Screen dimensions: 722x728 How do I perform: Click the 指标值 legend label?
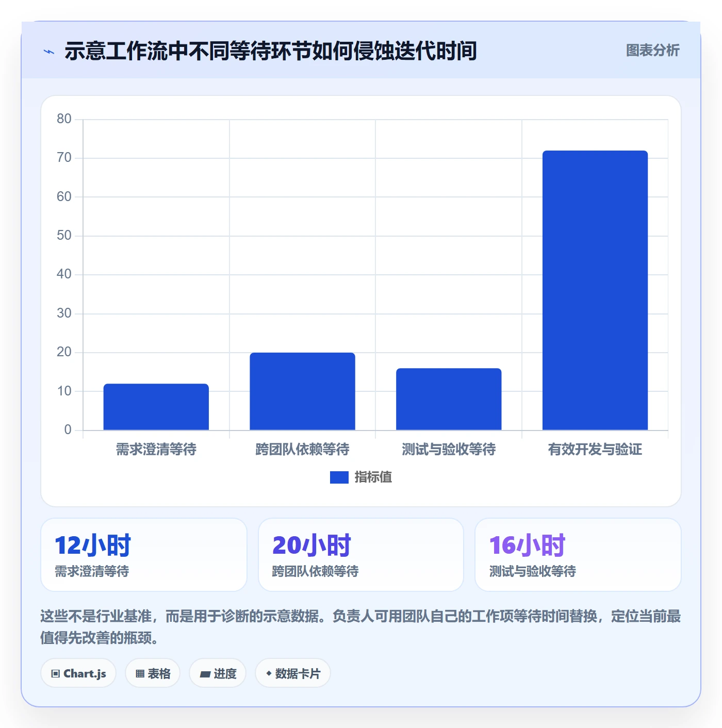pos(373,477)
